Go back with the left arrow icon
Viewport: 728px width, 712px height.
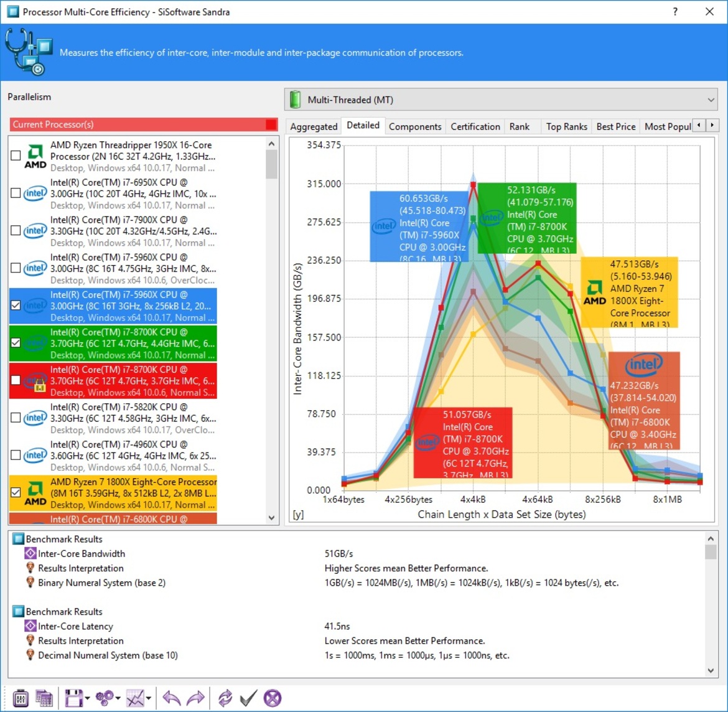point(171,698)
